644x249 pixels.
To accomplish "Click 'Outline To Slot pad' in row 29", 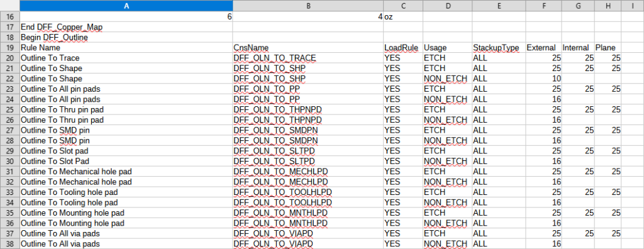I will pos(126,151).
